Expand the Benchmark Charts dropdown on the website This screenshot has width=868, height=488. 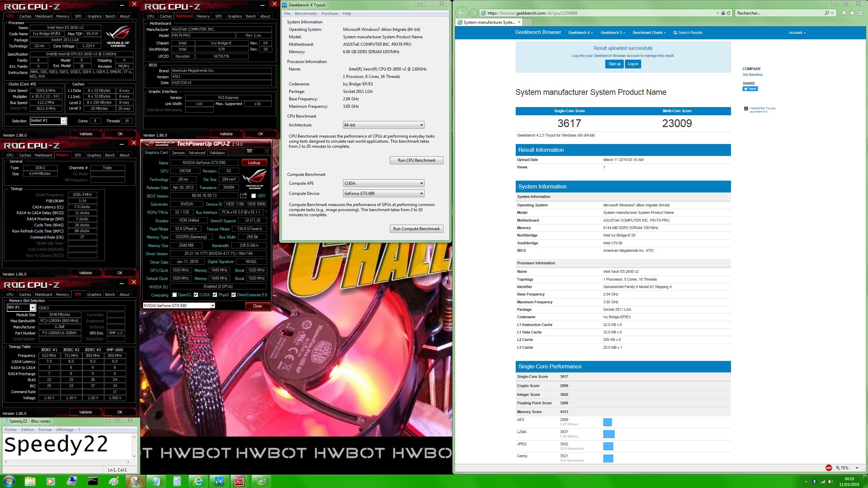(x=649, y=33)
